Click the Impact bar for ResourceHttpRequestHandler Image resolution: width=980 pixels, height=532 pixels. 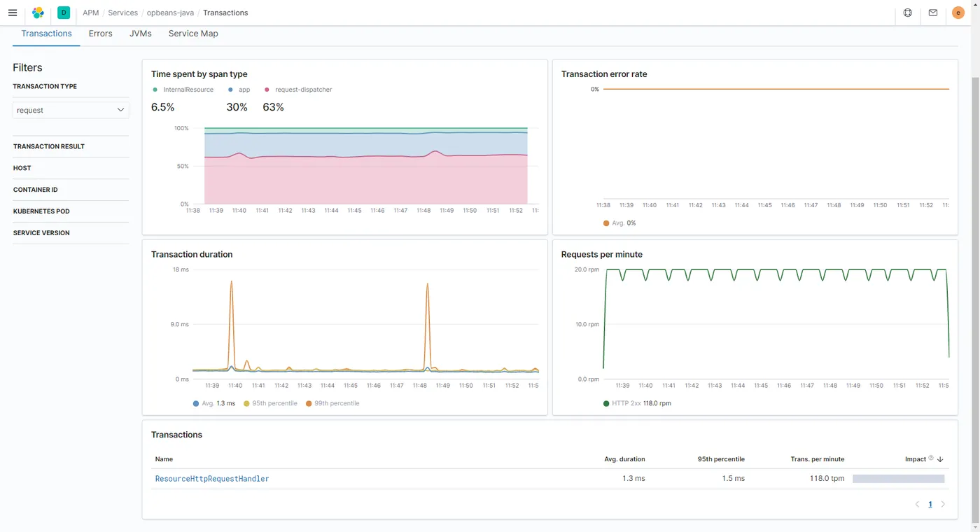(899, 479)
